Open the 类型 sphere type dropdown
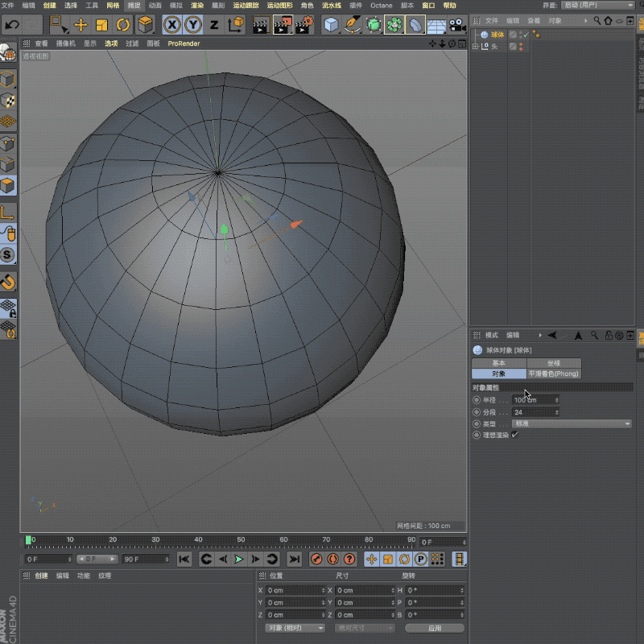Image resolution: width=644 pixels, height=644 pixels. click(x=572, y=423)
